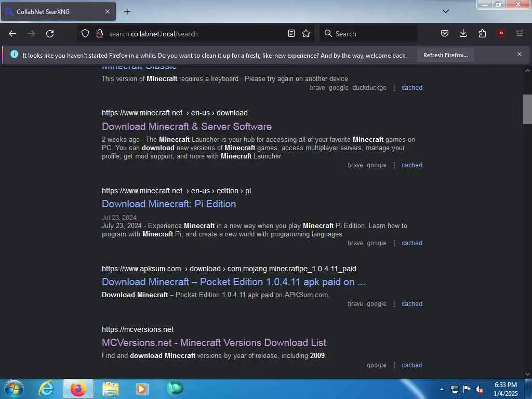Open Save to Pocket icon
Viewport: 532px width, 399px height.
(445, 33)
